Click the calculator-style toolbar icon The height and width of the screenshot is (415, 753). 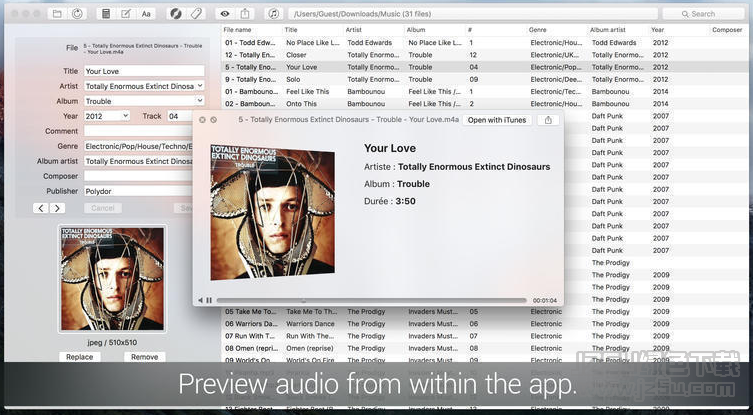[106, 14]
